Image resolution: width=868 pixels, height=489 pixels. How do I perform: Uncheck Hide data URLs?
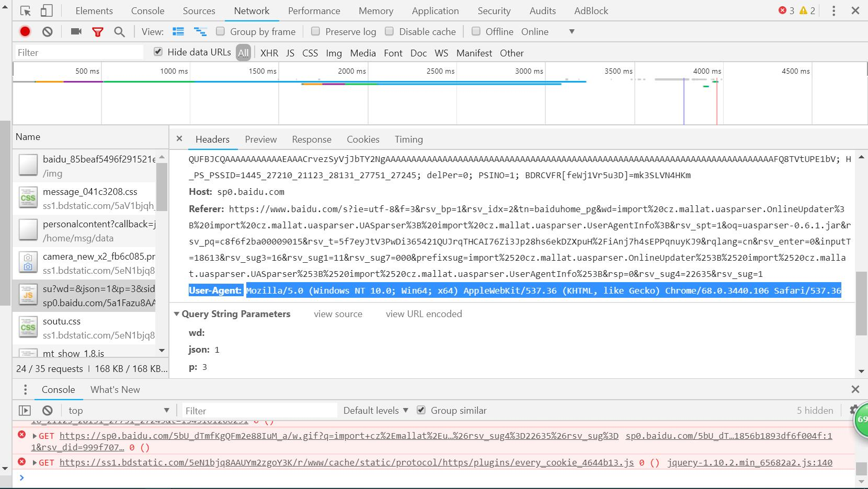pyautogui.click(x=157, y=52)
